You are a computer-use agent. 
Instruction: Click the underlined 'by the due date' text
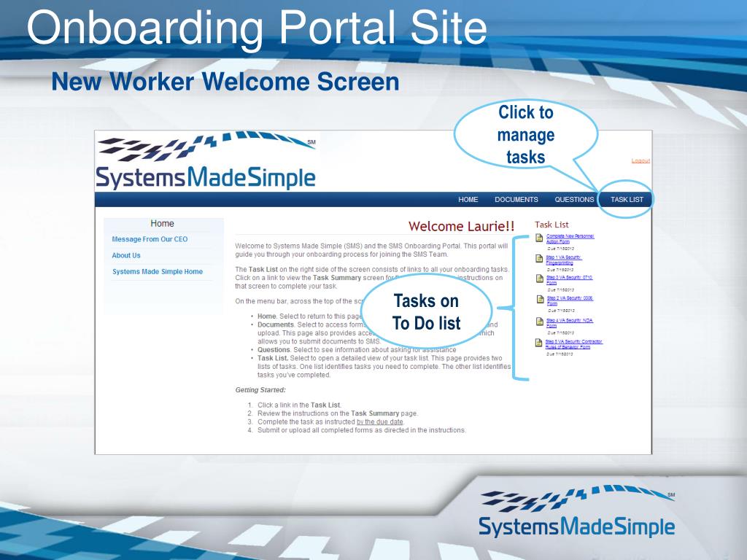click(x=379, y=422)
